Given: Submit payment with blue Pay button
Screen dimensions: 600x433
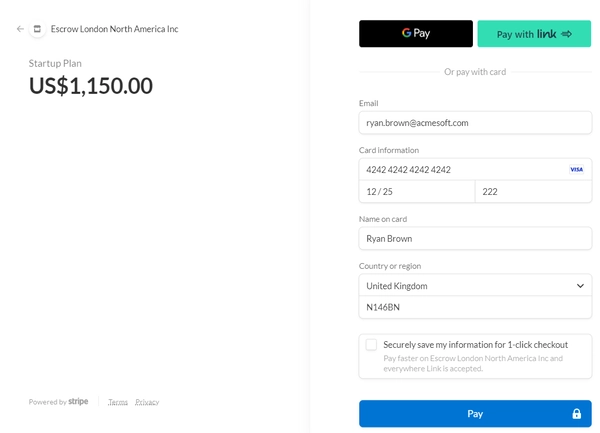Looking at the screenshot, I should (x=475, y=413).
